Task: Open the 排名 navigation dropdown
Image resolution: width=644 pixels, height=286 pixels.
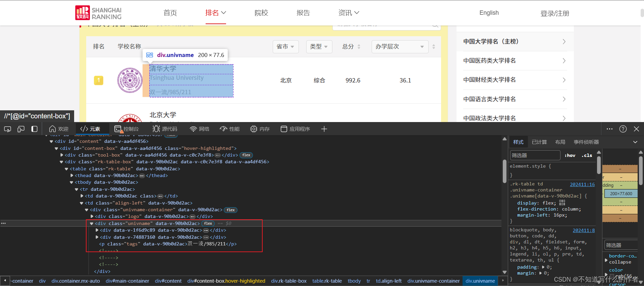Action: tap(216, 13)
